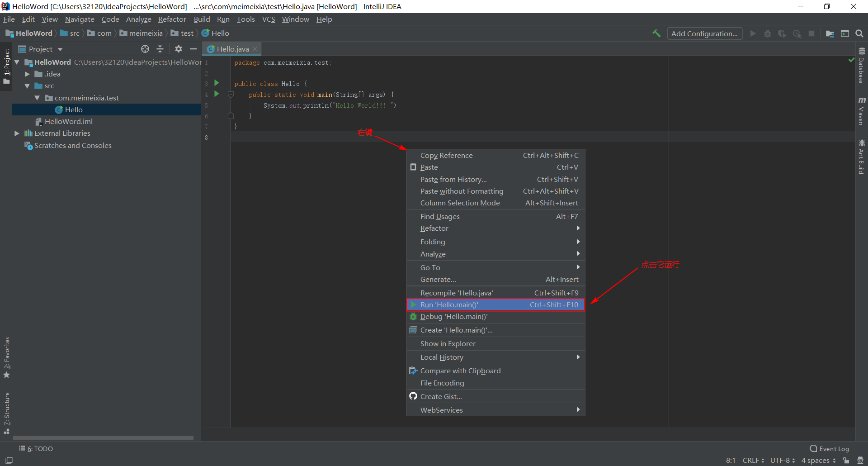The width and height of the screenshot is (868, 466).
Task: Click Collapse All icon in Project panel
Action: 160,49
